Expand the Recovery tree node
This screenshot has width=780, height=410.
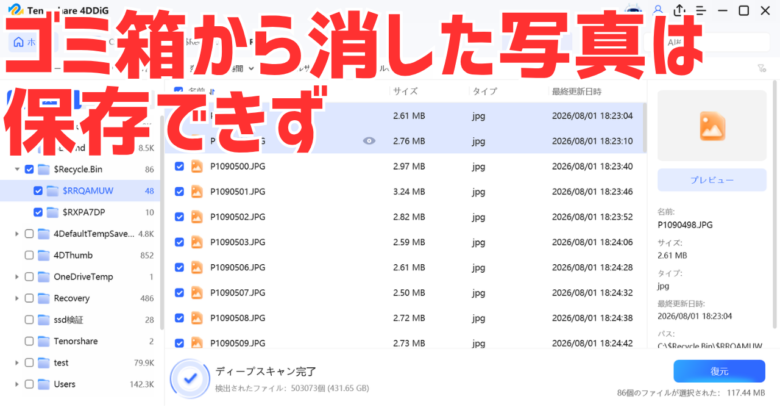pos(17,298)
